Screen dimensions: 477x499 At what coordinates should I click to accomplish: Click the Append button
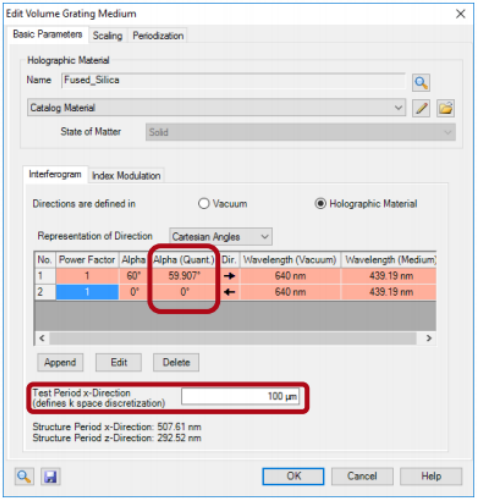coord(60,362)
